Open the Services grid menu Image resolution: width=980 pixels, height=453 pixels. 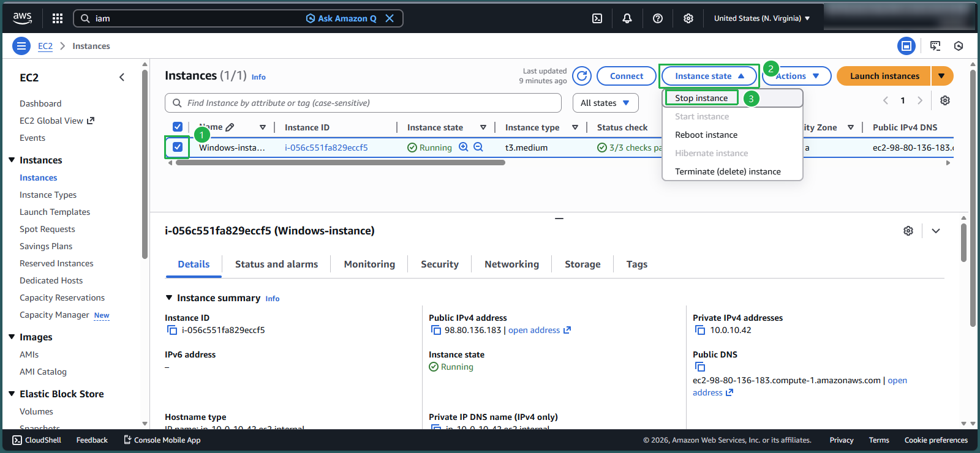[x=58, y=18]
